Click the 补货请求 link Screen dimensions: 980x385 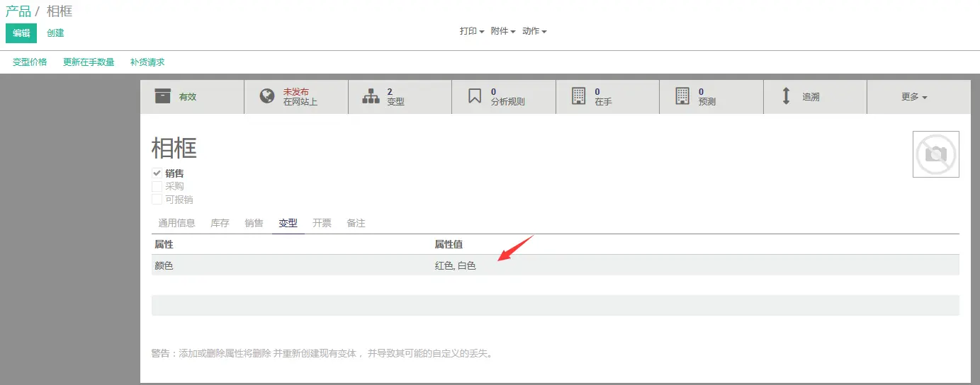(147, 62)
